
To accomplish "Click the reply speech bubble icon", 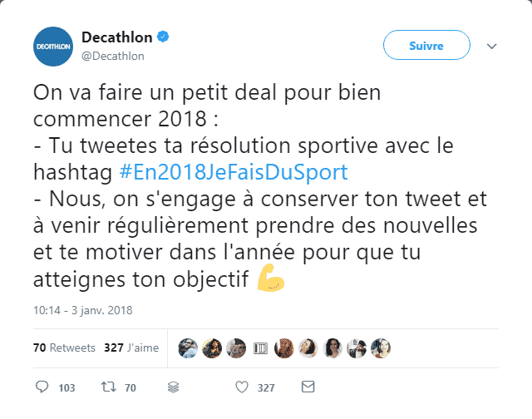I will pyautogui.click(x=44, y=387).
